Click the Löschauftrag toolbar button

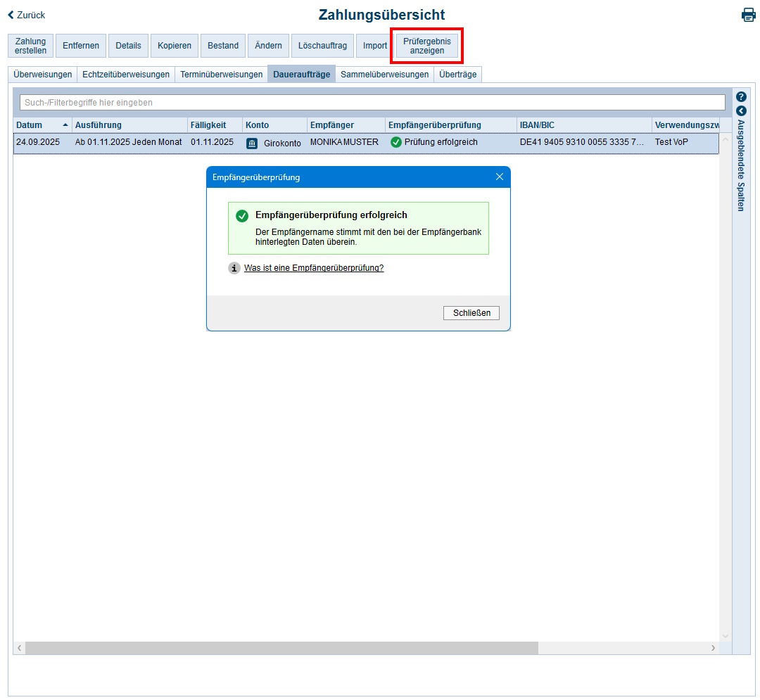coord(322,46)
